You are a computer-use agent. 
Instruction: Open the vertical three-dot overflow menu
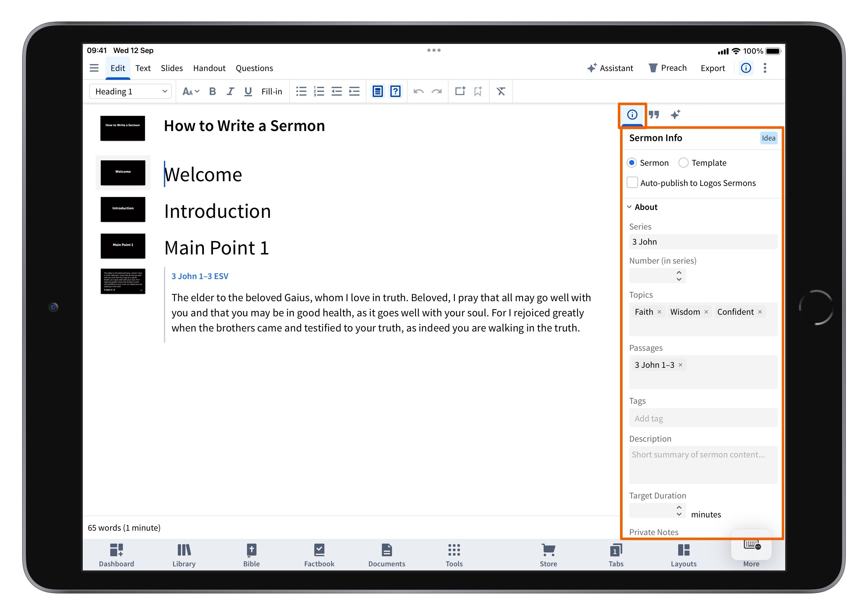coord(764,68)
